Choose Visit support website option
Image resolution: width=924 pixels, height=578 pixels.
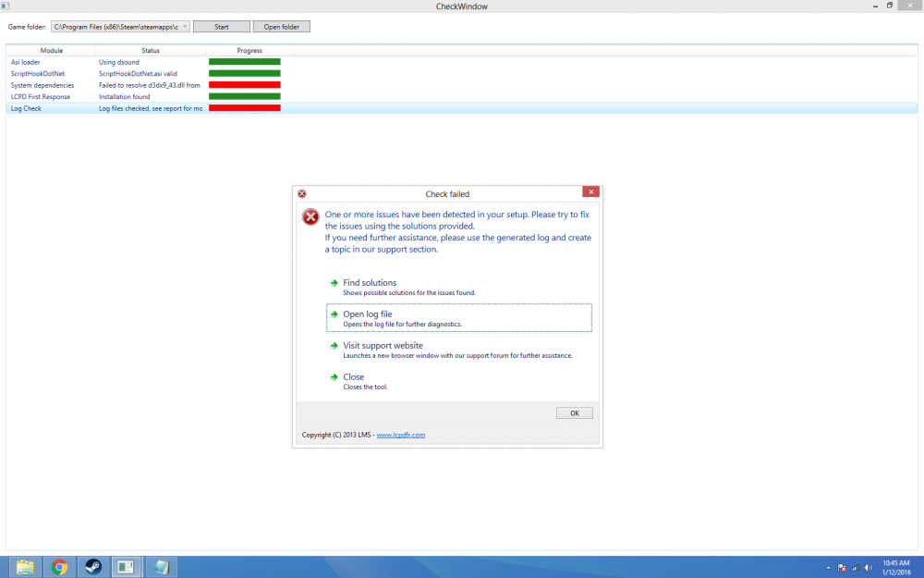[x=459, y=350]
